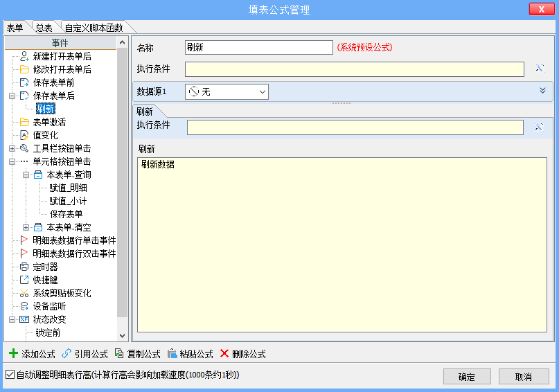Click the 表单激活 folder icon
Image resolution: width=559 pixels, height=392 pixels.
[x=24, y=122]
